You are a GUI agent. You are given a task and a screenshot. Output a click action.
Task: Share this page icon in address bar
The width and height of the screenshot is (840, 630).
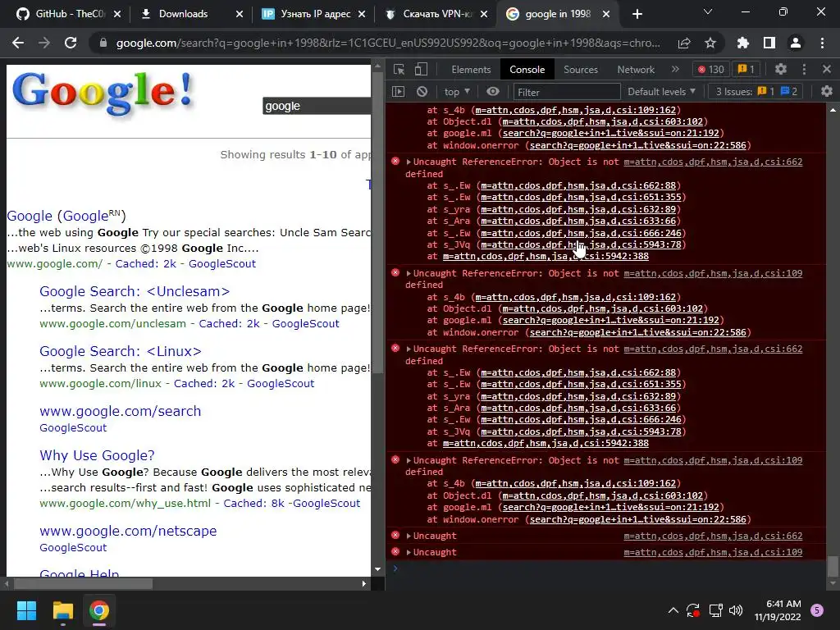click(x=684, y=43)
